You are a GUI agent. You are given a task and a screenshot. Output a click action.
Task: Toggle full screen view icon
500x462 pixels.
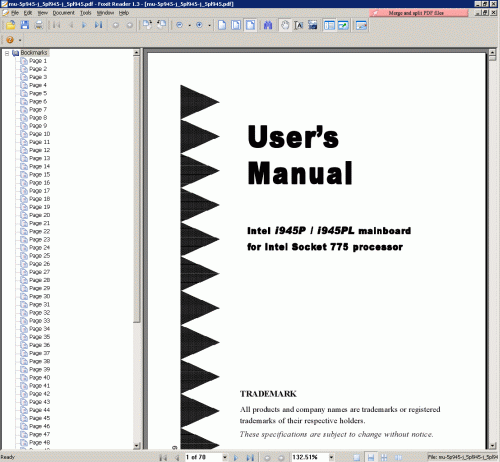point(343,25)
